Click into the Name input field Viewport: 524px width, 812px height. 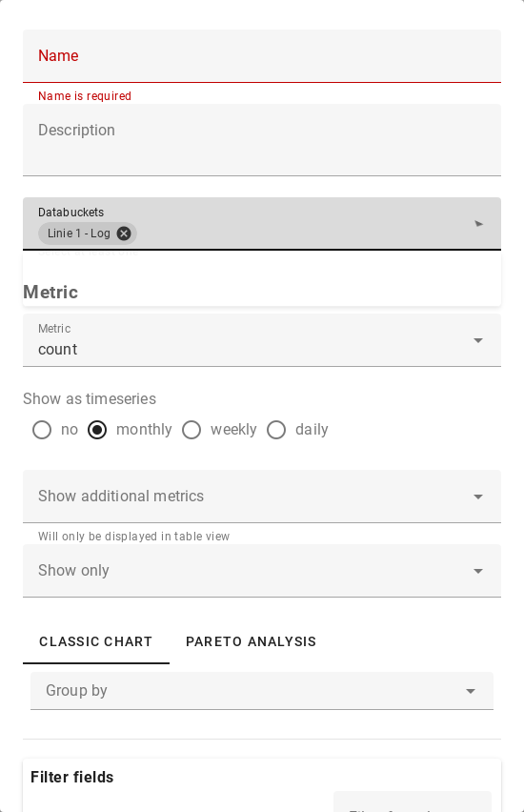coord(262,56)
